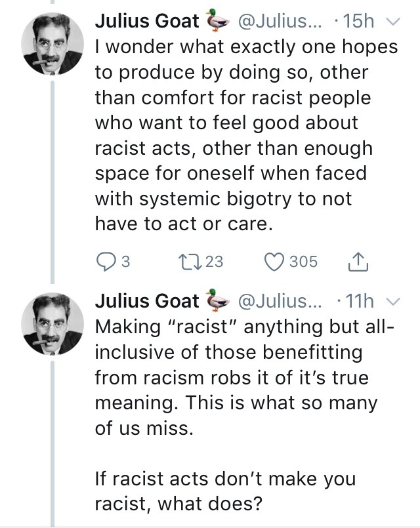Tap the @Julius handle on the 11h tweet
This screenshot has height=528, width=420.
[276, 301]
